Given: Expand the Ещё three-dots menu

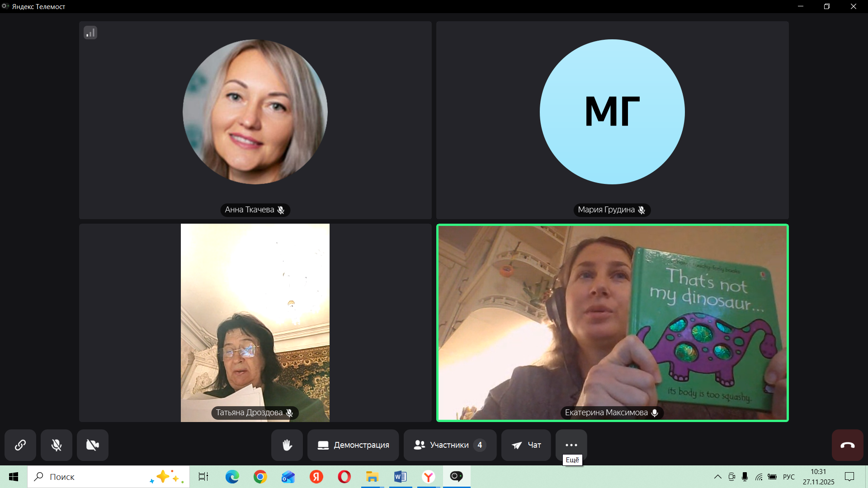Looking at the screenshot, I should pyautogui.click(x=571, y=445).
